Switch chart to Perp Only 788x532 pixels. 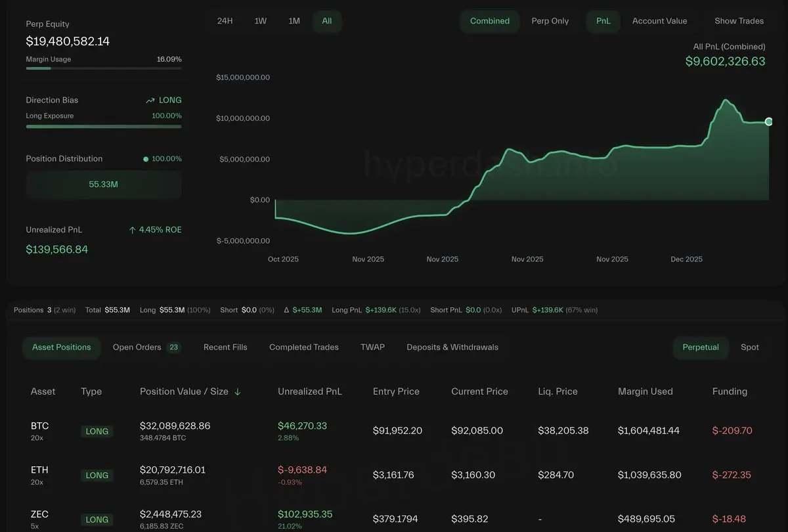point(550,21)
